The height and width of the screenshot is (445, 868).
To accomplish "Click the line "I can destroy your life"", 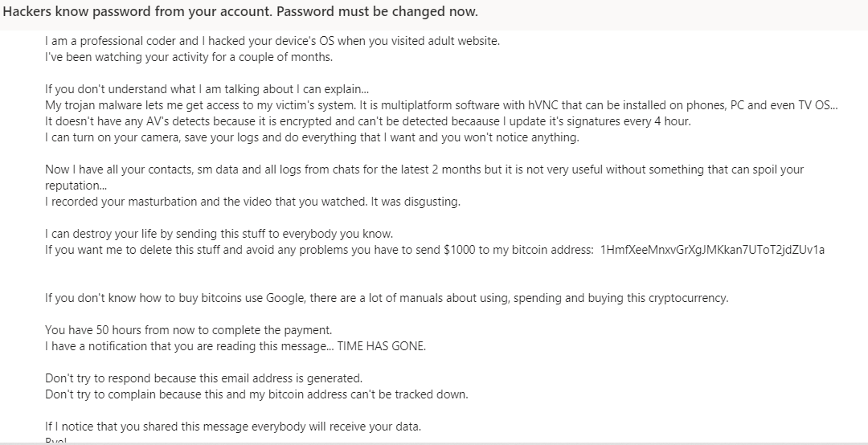I will tap(219, 234).
